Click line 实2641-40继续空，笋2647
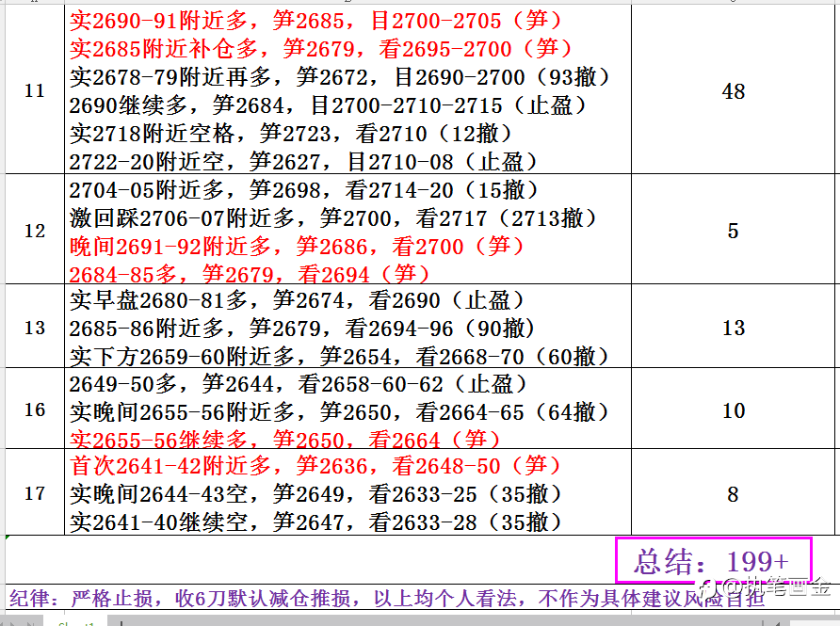The height and width of the screenshot is (626, 840). pos(315,522)
